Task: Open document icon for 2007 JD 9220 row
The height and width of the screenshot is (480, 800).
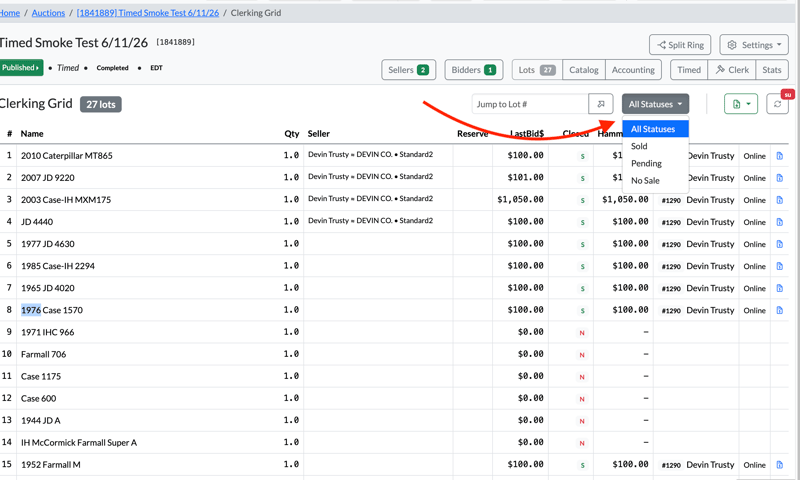Action: coord(780,178)
